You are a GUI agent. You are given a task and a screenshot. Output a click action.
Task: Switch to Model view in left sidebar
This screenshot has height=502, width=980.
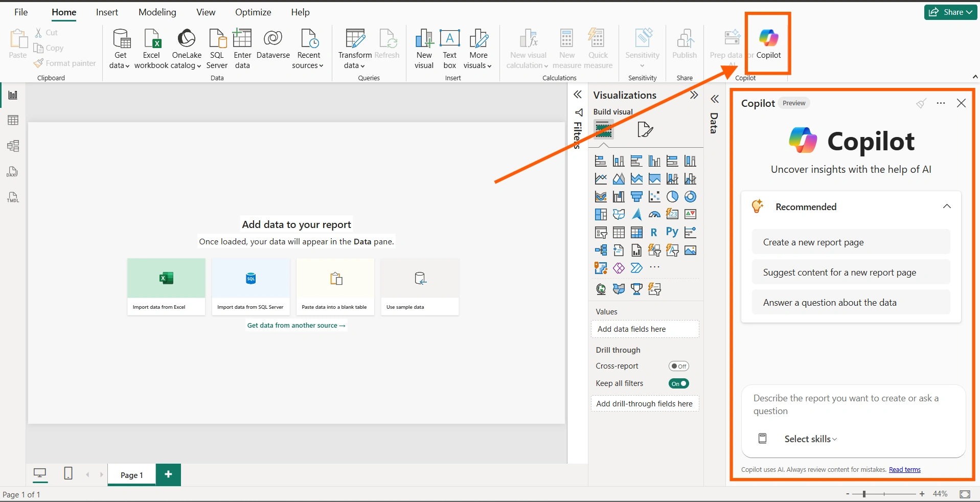coord(13,146)
